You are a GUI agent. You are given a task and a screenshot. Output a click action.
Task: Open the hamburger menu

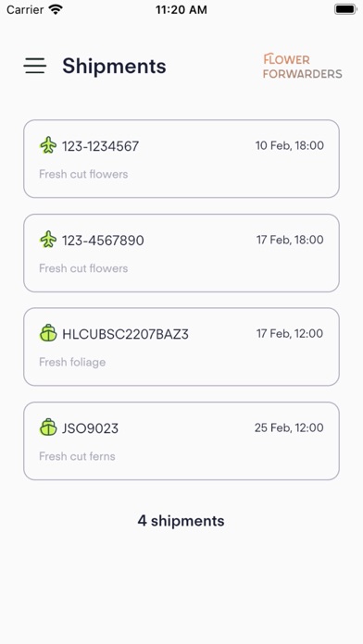[35, 66]
